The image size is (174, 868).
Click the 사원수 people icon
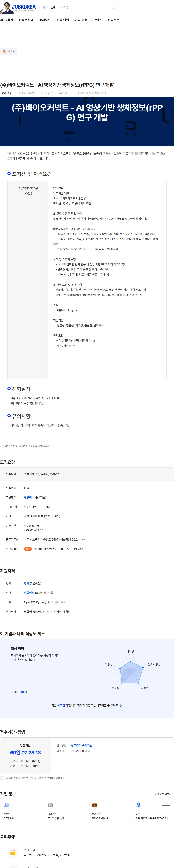7,805
